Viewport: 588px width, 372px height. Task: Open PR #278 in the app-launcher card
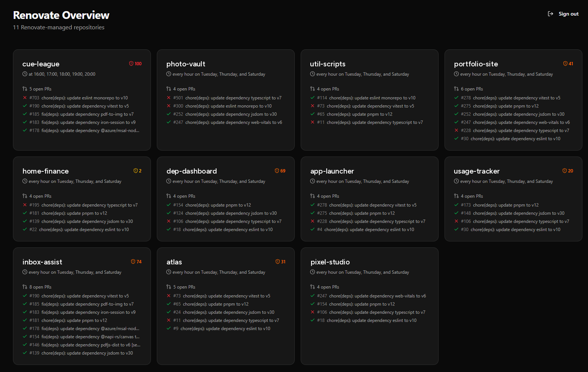[x=363, y=205]
